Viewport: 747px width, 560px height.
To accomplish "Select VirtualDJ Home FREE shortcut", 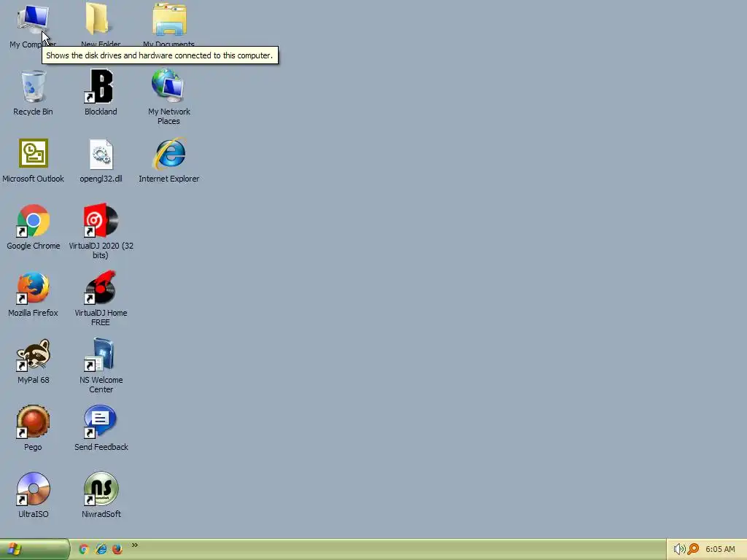I will pos(101,287).
